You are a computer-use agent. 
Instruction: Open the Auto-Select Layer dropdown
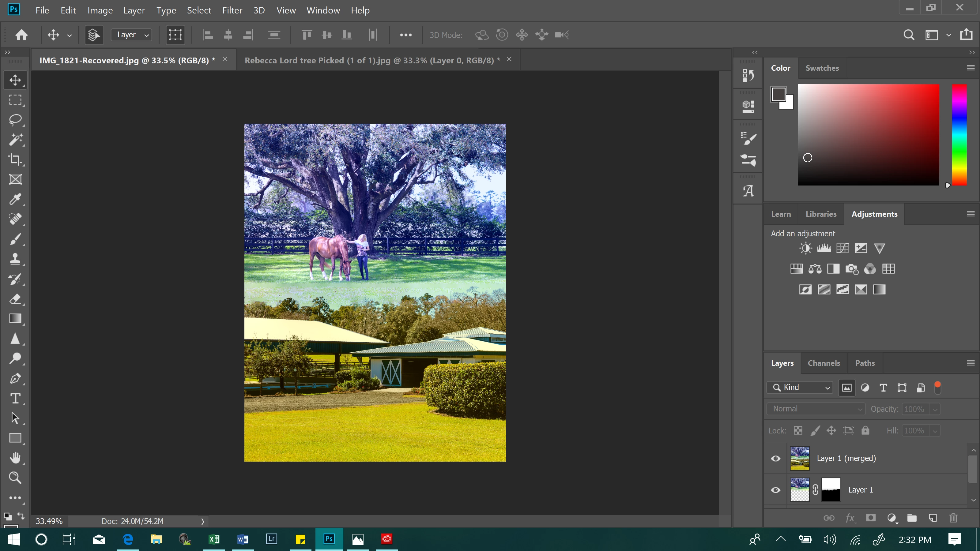point(132,35)
